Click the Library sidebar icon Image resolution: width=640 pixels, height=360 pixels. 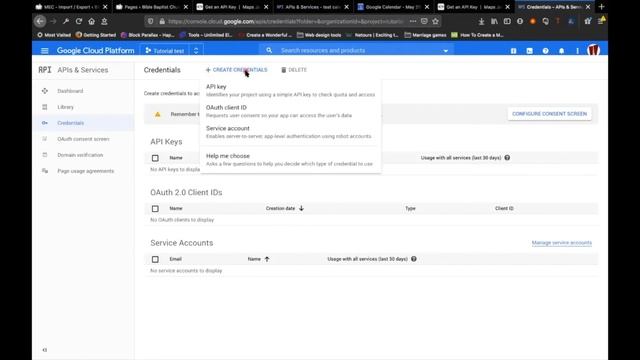pyautogui.click(x=44, y=107)
